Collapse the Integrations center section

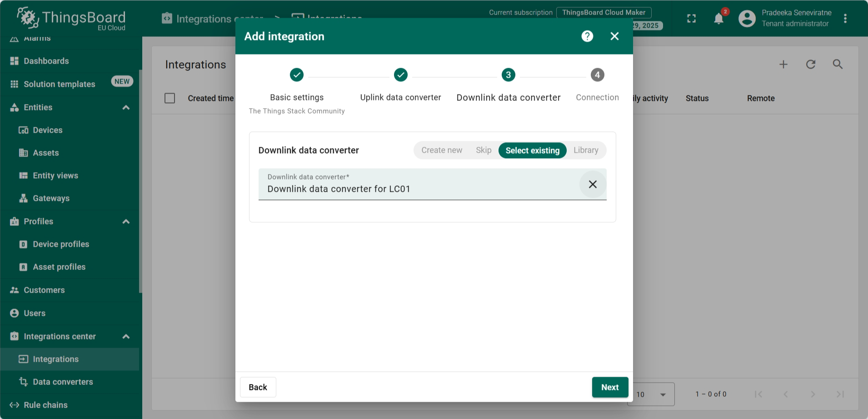(126, 336)
